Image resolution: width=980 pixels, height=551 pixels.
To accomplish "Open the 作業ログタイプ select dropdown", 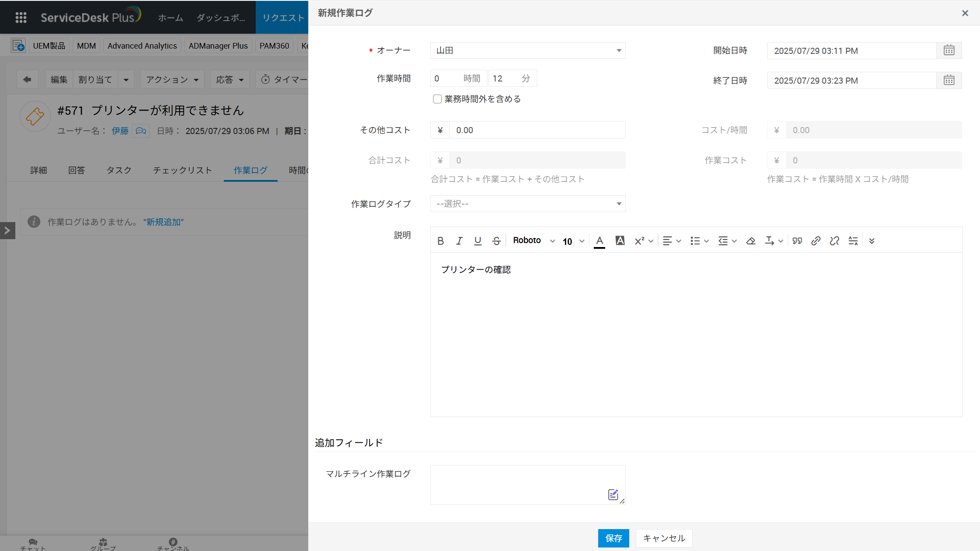I will (x=528, y=204).
